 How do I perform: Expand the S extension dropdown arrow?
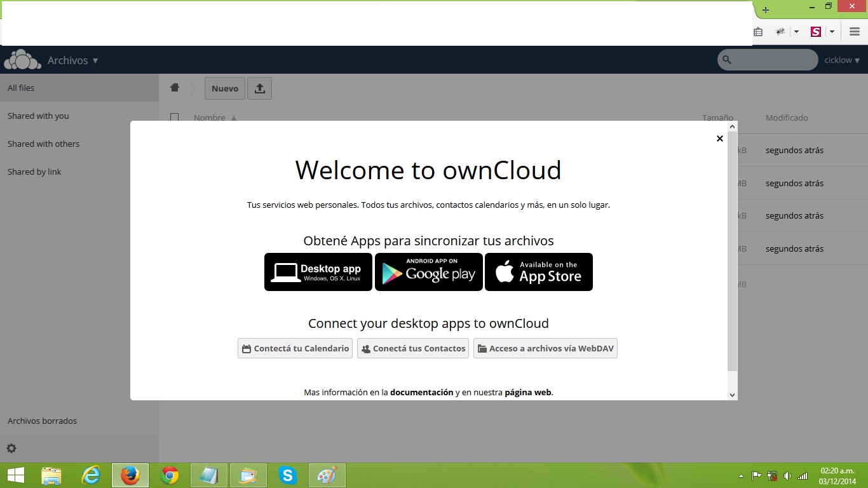[832, 32]
